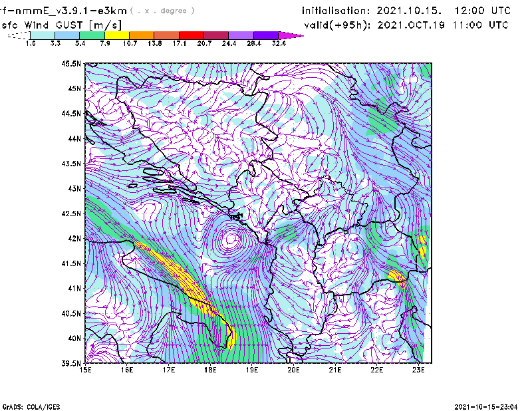Click the 22E longitude axis label
Viewport: 532px width, 411px height.
click(376, 370)
